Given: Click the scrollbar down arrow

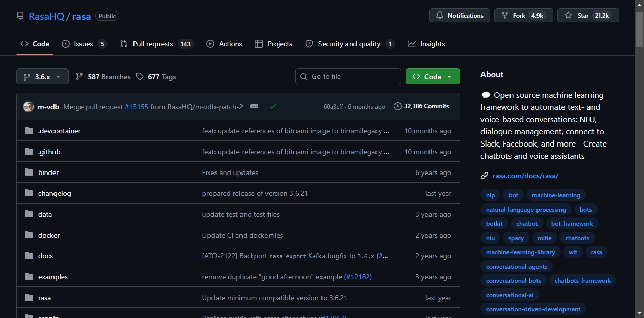Looking at the screenshot, I should pyautogui.click(x=639, y=313).
